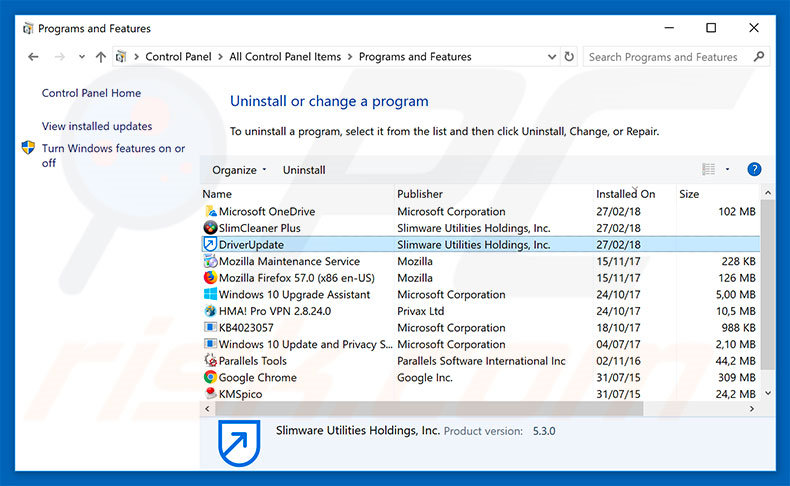Open View installed updates link
This screenshot has height=486, width=790.
[x=97, y=126]
